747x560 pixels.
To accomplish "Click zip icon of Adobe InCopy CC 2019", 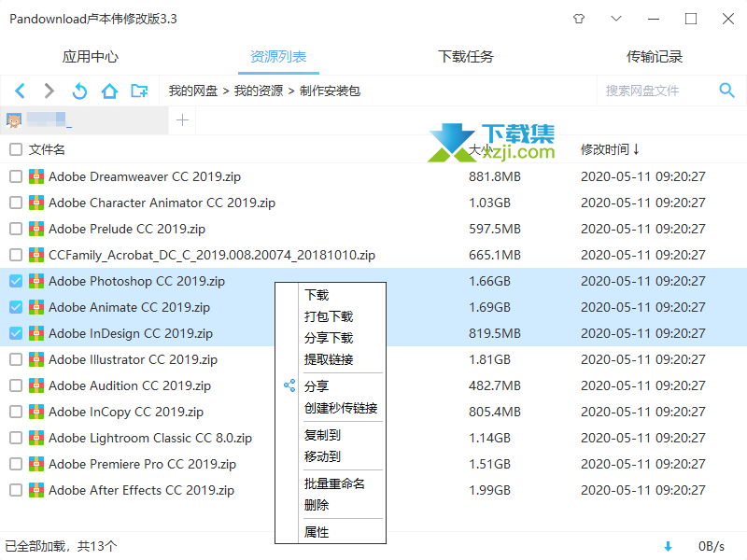I will pos(36,412).
